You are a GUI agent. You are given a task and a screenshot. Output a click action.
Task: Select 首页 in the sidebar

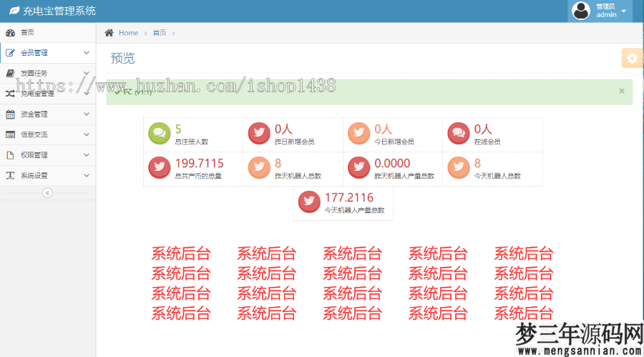(48, 32)
